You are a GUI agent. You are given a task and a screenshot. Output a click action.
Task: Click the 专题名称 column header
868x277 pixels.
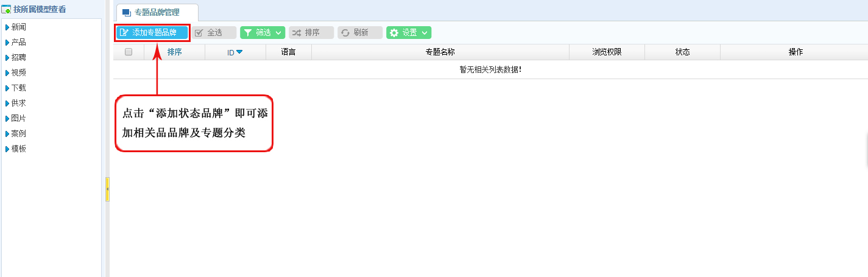[440, 52]
